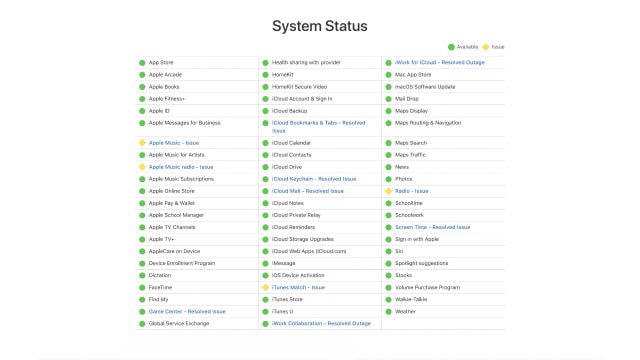Click yellow Issue legend diamond

click(486, 47)
